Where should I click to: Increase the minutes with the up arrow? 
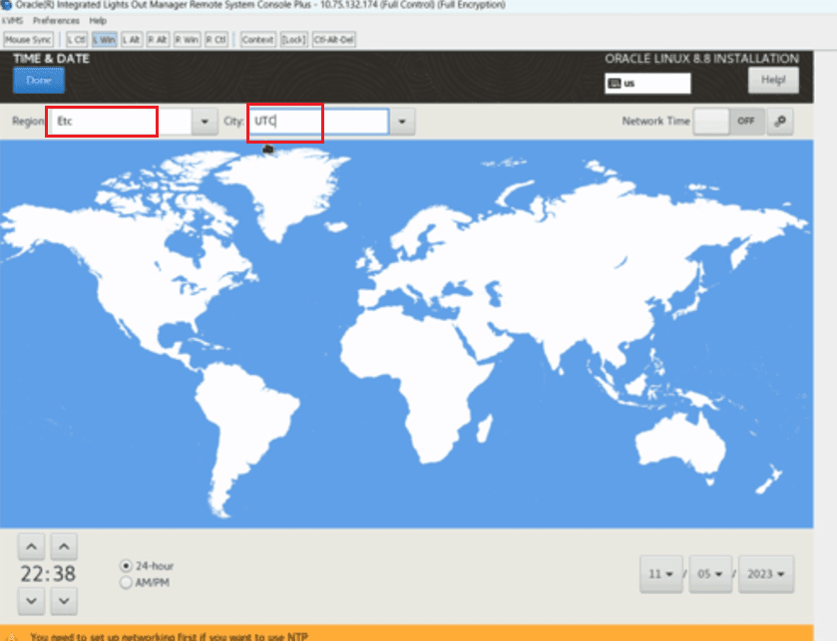pyautogui.click(x=64, y=546)
